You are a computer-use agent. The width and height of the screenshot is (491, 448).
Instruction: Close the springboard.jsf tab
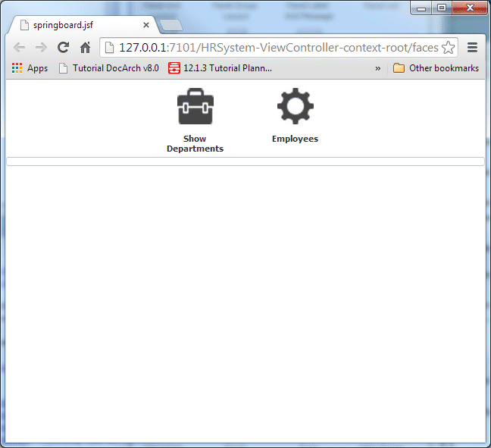[x=146, y=25]
